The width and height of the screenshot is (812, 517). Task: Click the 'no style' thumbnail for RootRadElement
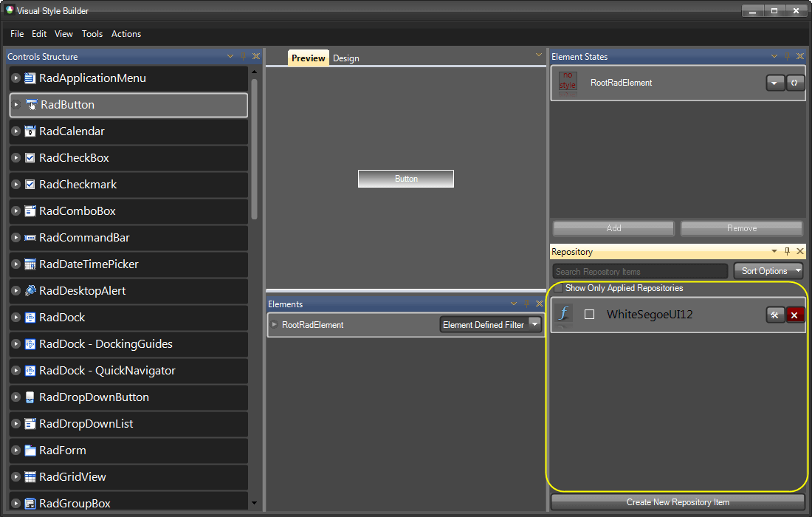567,82
